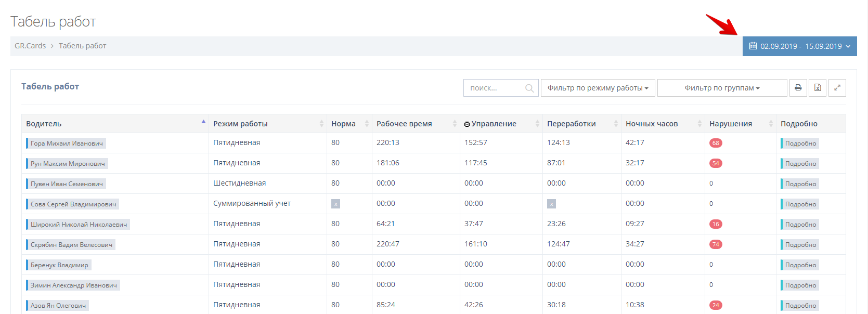Click red violations badge showing 74

716,244
